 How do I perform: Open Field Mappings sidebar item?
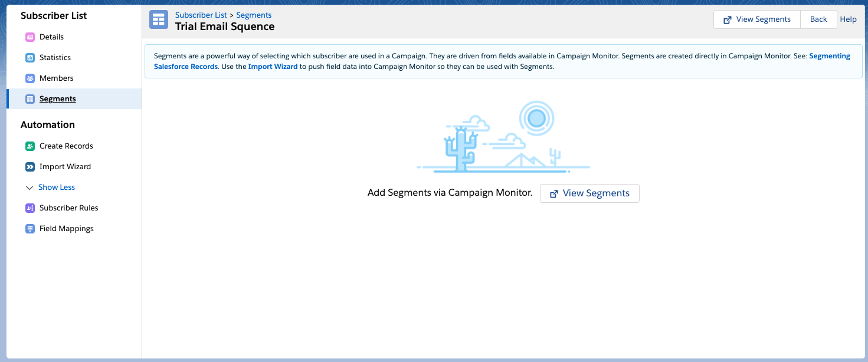point(67,229)
